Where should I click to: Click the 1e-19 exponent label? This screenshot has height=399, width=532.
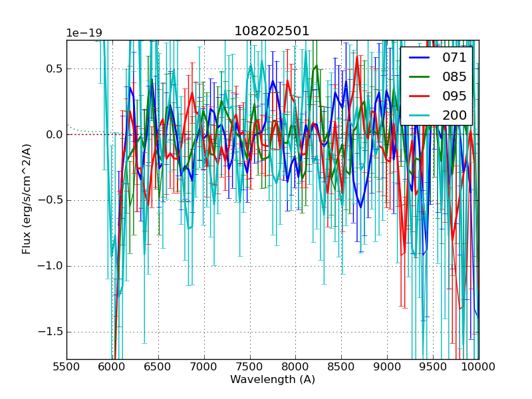tap(82, 33)
